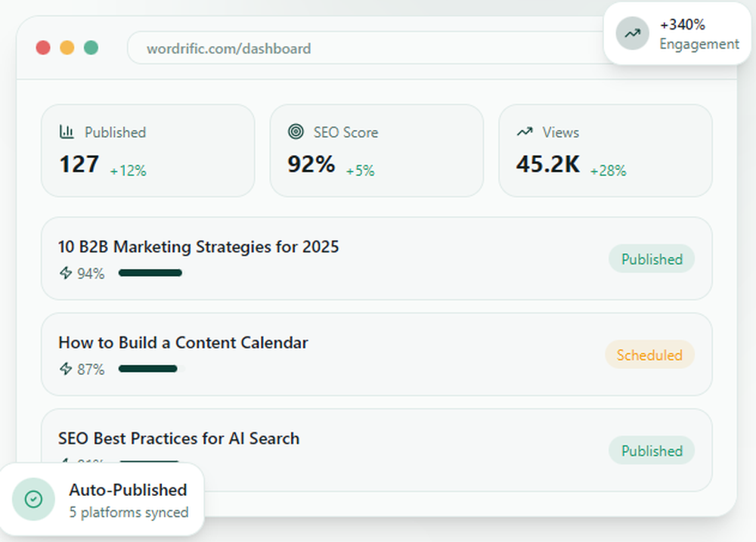Toggle the Scheduled badge on Content Calendar post

(x=649, y=355)
